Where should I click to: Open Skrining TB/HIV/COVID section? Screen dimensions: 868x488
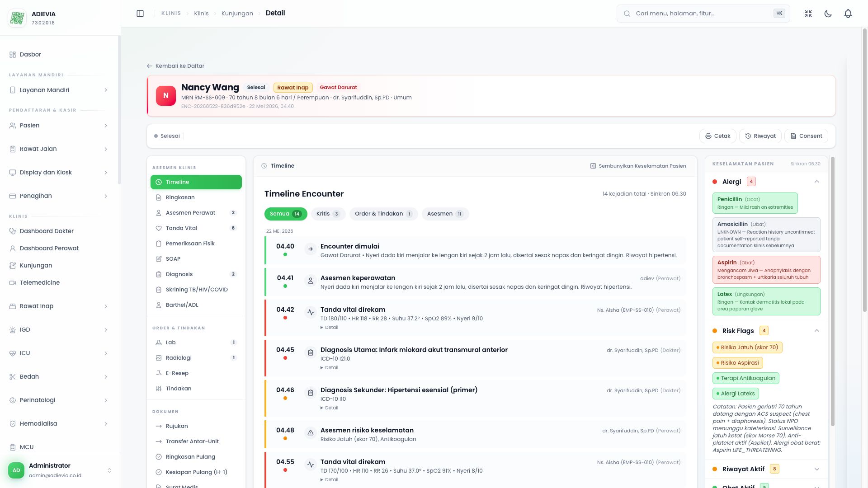[x=196, y=290]
